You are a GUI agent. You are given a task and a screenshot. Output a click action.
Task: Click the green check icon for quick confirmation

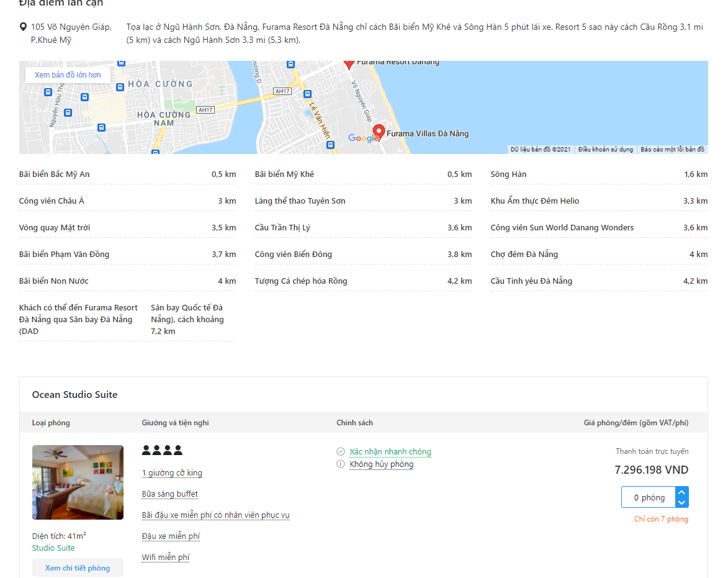340,451
